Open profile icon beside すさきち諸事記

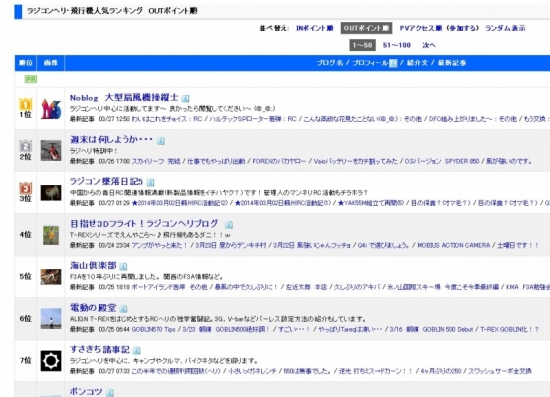[x=137, y=350]
